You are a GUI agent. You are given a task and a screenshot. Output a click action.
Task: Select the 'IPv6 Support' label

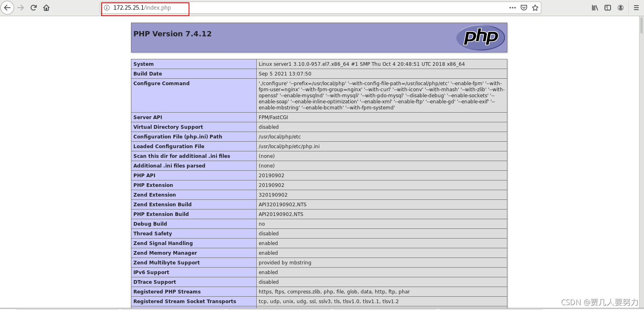151,272
